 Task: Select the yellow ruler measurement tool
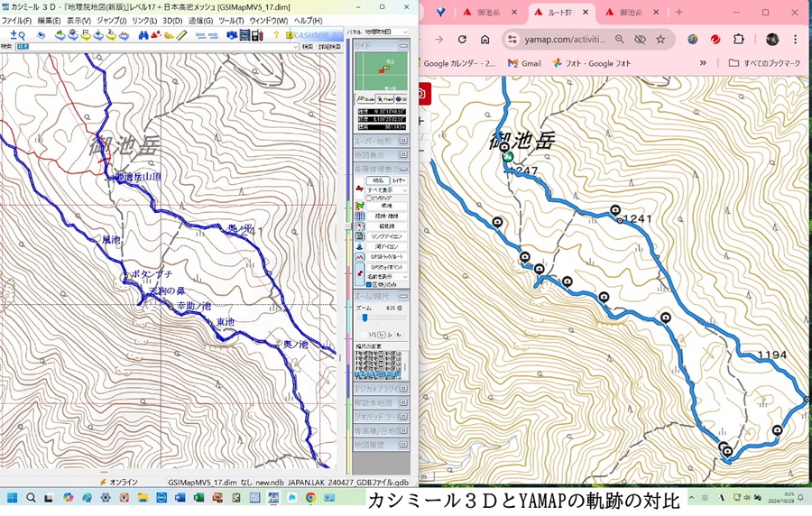click(x=181, y=35)
